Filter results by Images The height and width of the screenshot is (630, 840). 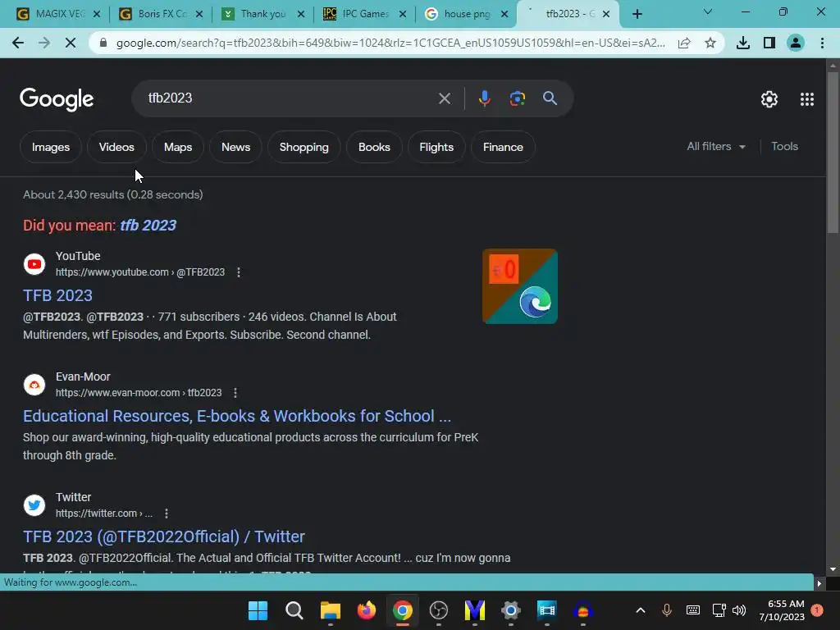(x=51, y=147)
